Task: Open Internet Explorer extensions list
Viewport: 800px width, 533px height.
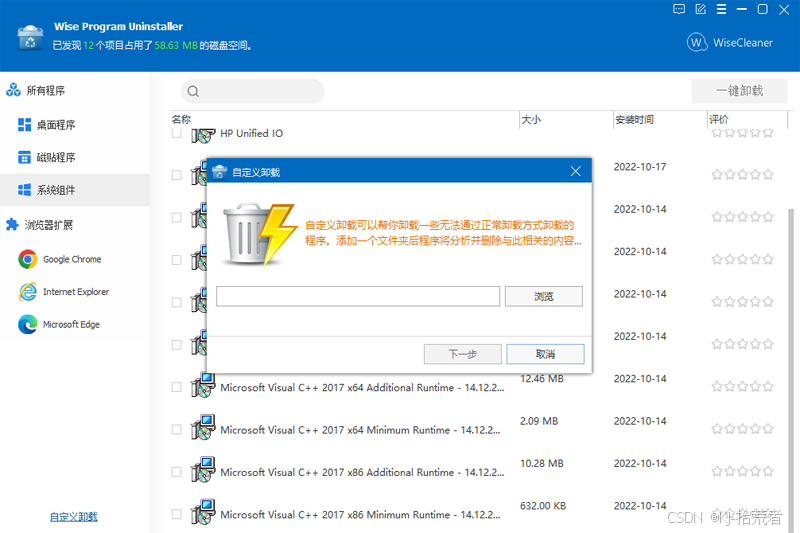Action: point(76,292)
